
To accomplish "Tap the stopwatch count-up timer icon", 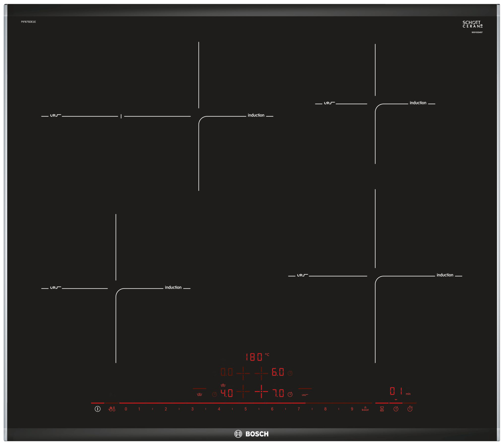I will tap(410, 409).
